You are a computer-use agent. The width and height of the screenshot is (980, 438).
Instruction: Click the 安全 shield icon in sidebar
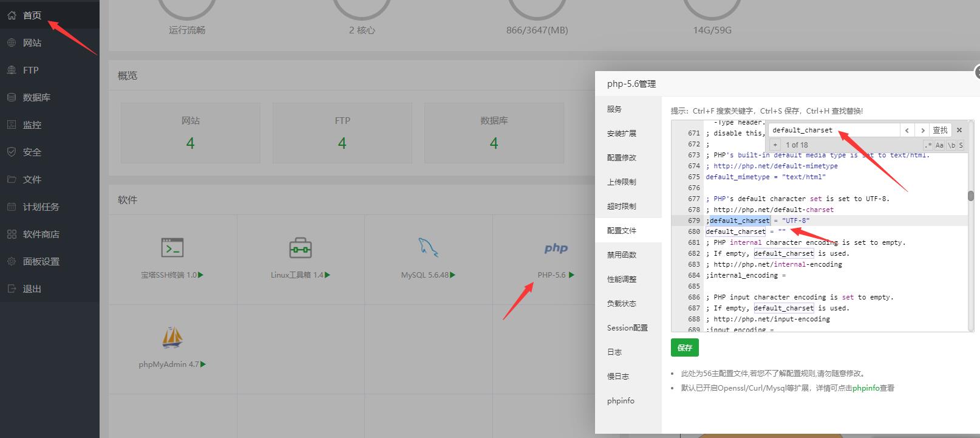tap(12, 152)
